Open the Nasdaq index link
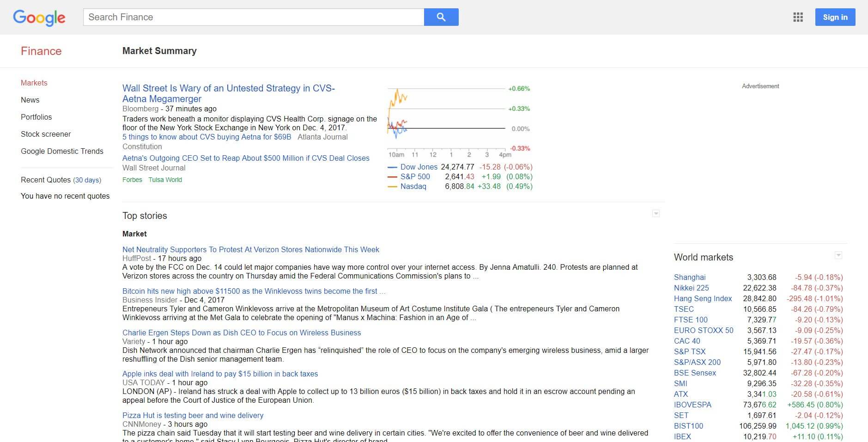 (x=413, y=186)
